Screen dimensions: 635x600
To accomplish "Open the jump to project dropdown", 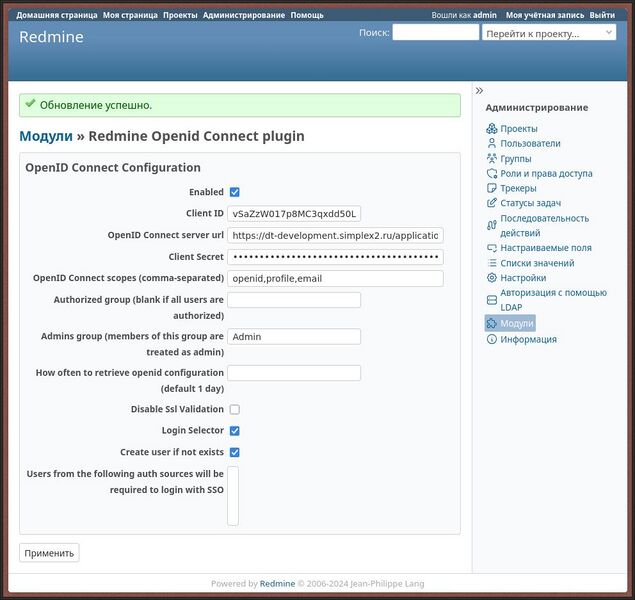I will 549,33.
